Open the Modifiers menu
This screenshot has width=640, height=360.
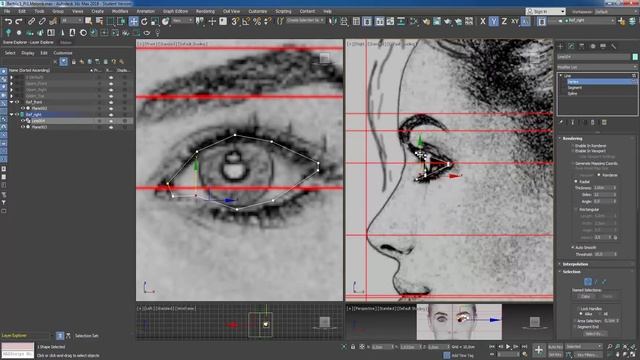pos(120,11)
